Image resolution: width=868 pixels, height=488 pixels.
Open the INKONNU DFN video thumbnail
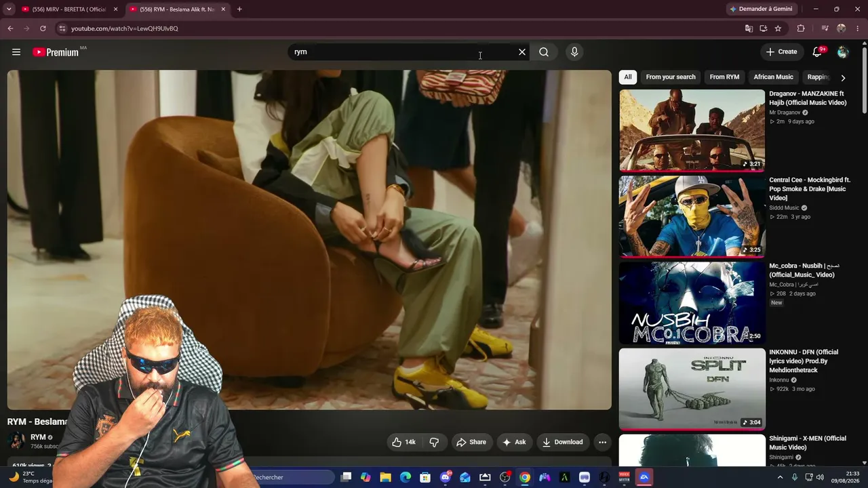click(692, 389)
